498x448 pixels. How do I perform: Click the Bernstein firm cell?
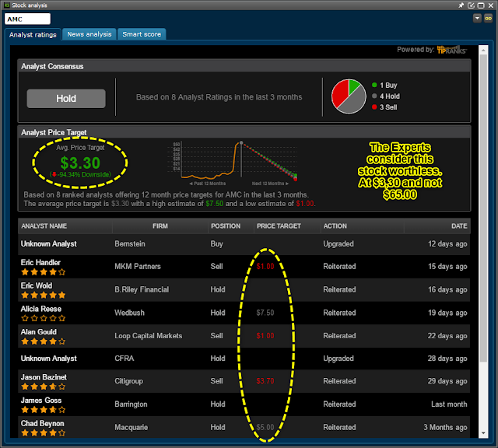(130, 244)
